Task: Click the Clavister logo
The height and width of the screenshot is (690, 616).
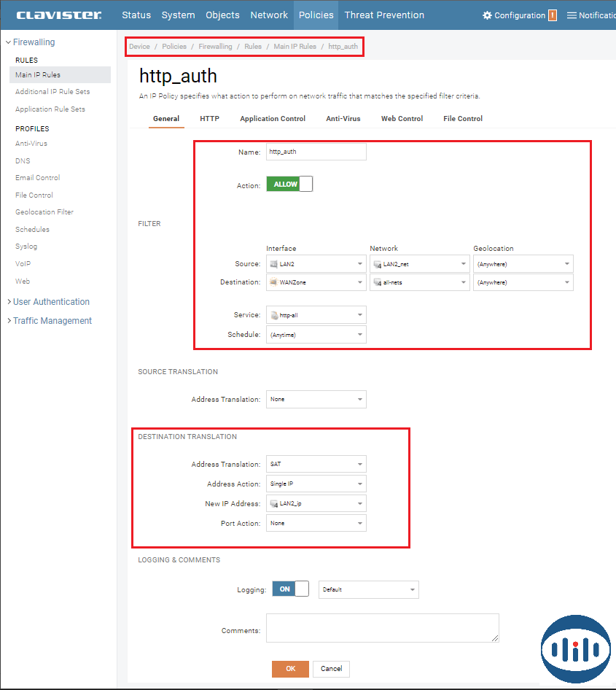Action: 59,15
